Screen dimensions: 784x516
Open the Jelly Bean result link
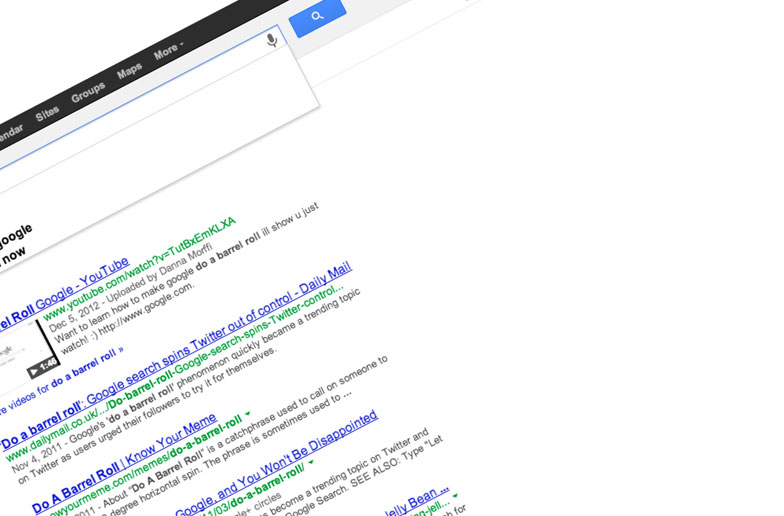tap(418, 500)
